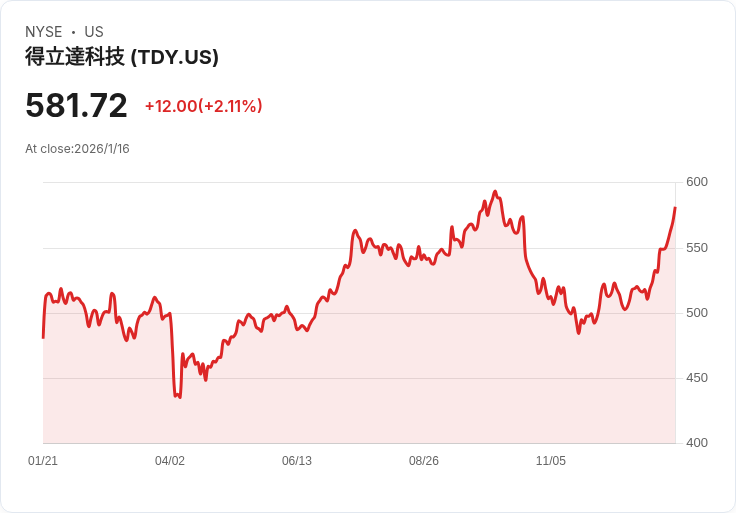736x513 pixels.
Task: Click the 500 y-axis label
Action: pyautogui.click(x=697, y=313)
